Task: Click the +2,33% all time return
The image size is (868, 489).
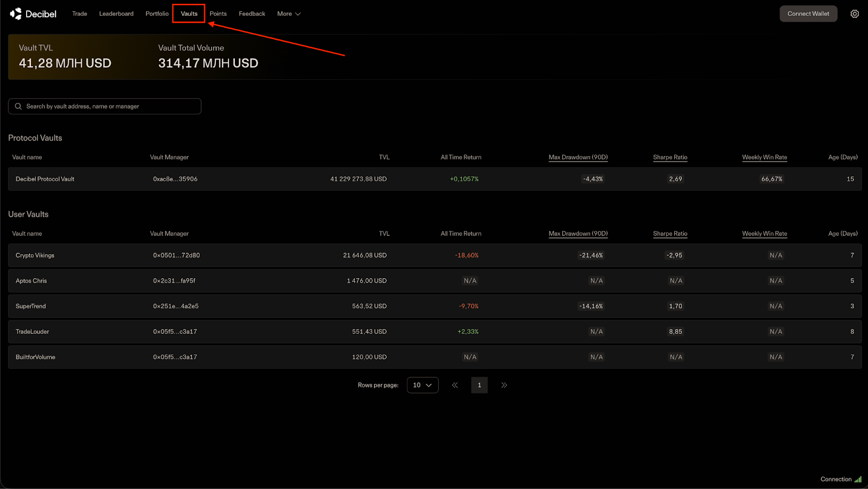Action: point(468,332)
